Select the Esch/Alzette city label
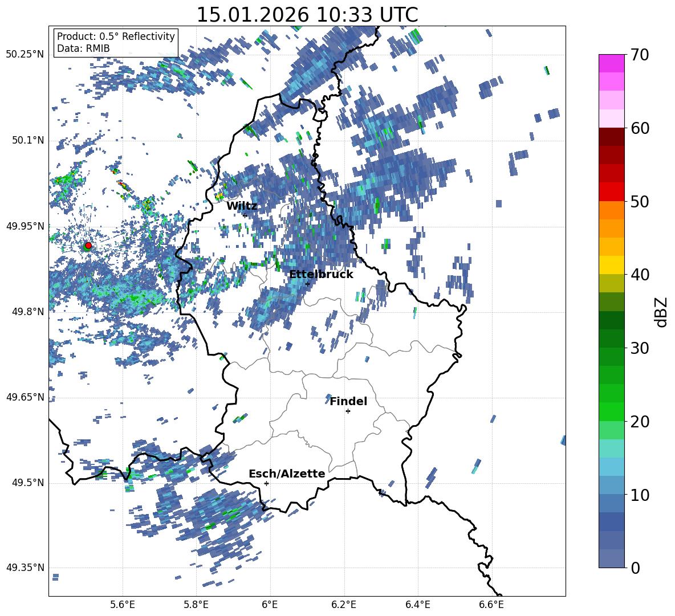Viewport: 675px width, 616px height. click(287, 474)
